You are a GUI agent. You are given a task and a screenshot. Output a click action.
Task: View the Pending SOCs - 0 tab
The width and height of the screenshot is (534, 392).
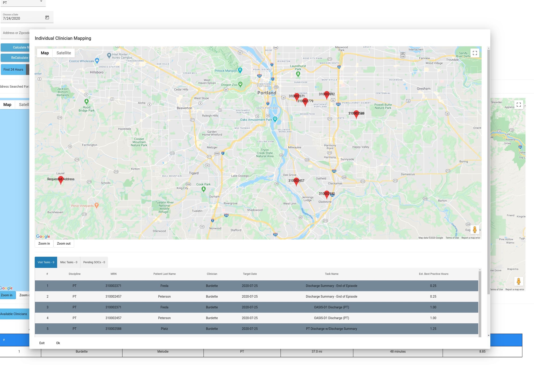(x=94, y=262)
